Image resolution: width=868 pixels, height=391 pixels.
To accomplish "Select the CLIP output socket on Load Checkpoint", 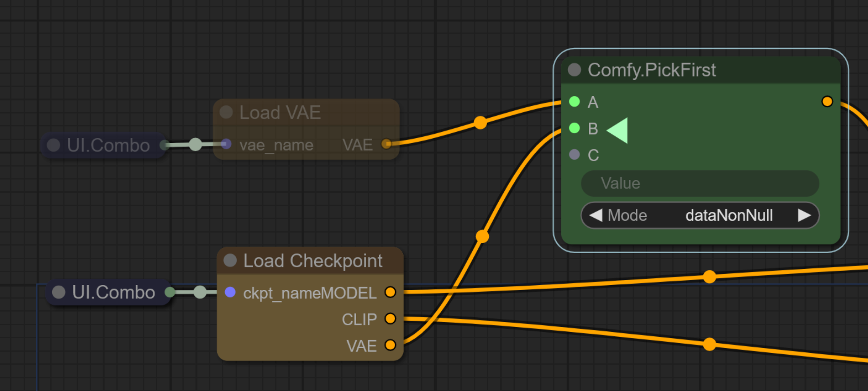I will (x=390, y=319).
